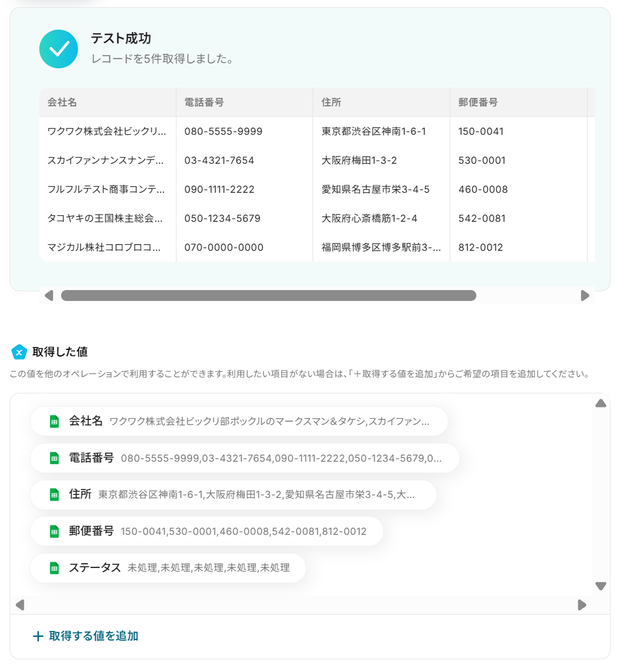Click the 住所 column header
This screenshot has height=672, width=619.
[381, 102]
